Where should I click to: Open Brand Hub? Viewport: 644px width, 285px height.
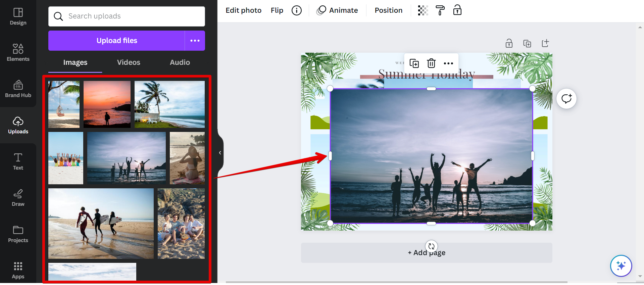(18, 89)
